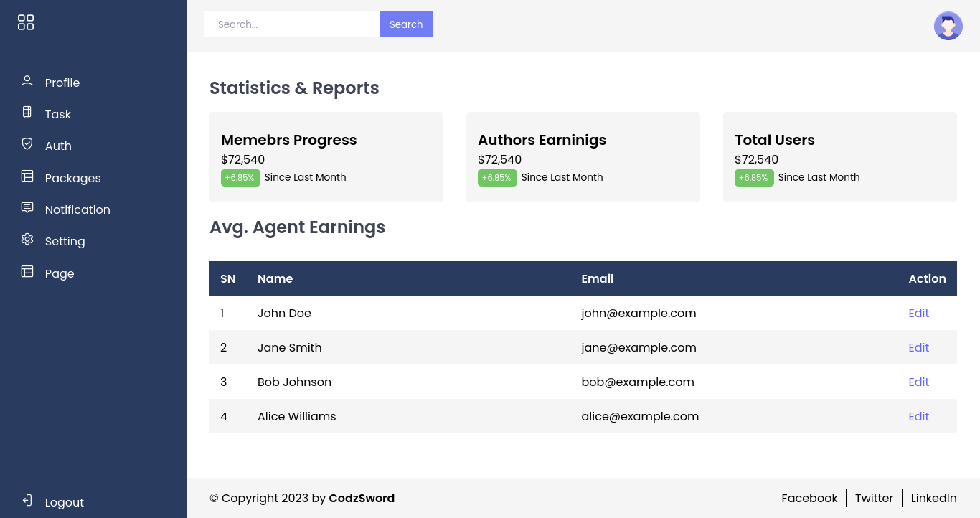Click $72,540 in Total Users card
980x518 pixels.
tap(756, 159)
